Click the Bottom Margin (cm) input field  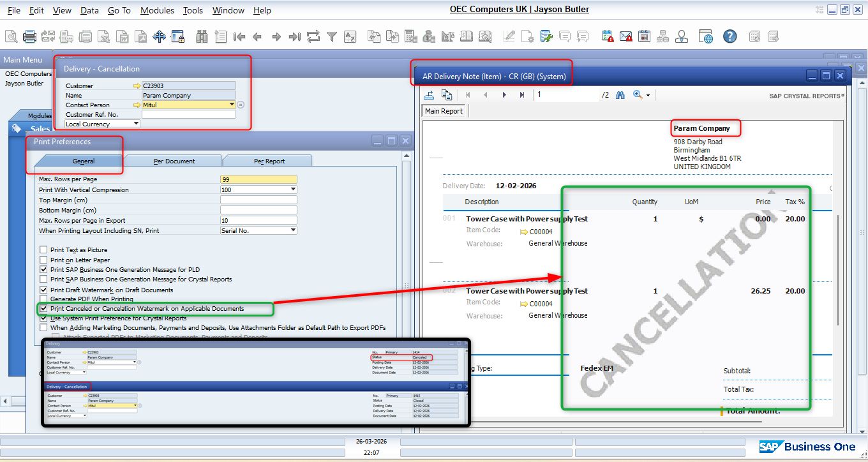(x=258, y=210)
